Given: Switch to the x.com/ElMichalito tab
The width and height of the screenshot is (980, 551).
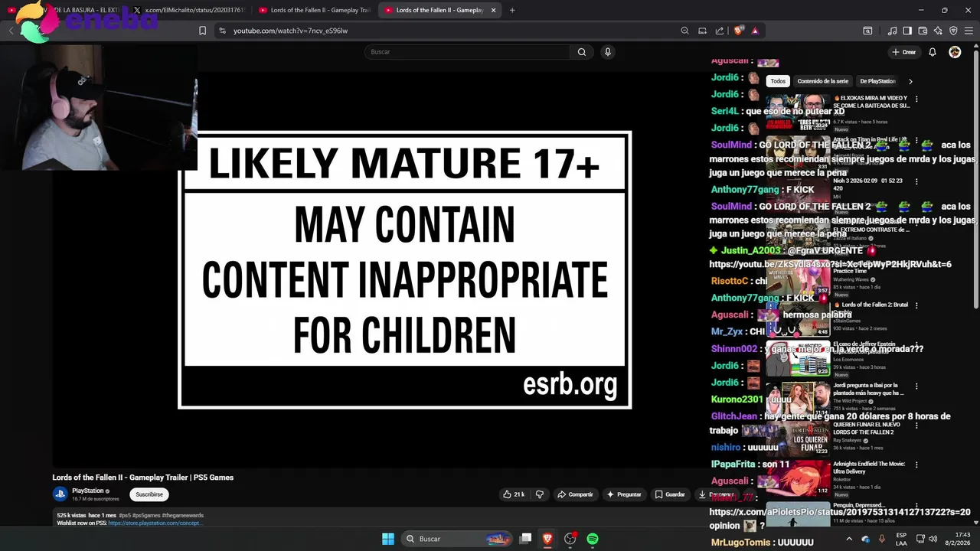Looking at the screenshot, I should pos(188,10).
